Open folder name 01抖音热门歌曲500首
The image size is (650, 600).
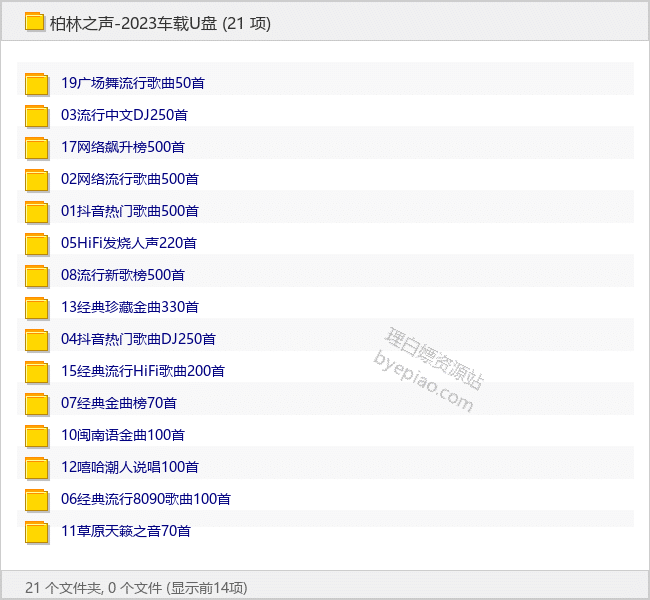click(x=130, y=211)
